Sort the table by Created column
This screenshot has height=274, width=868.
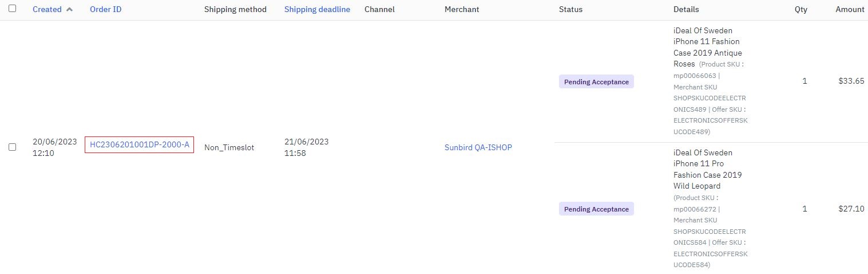tap(47, 10)
